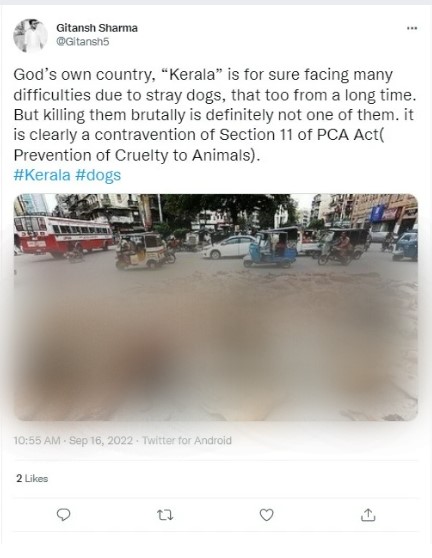Open the Gitansh Sharma display name link
This screenshot has width=432, height=558.
click(x=97, y=28)
